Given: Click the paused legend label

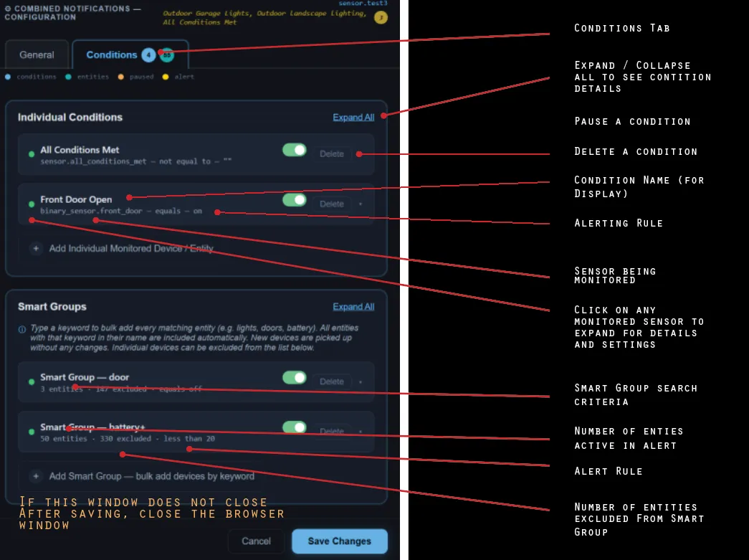Looking at the screenshot, I should pos(142,77).
